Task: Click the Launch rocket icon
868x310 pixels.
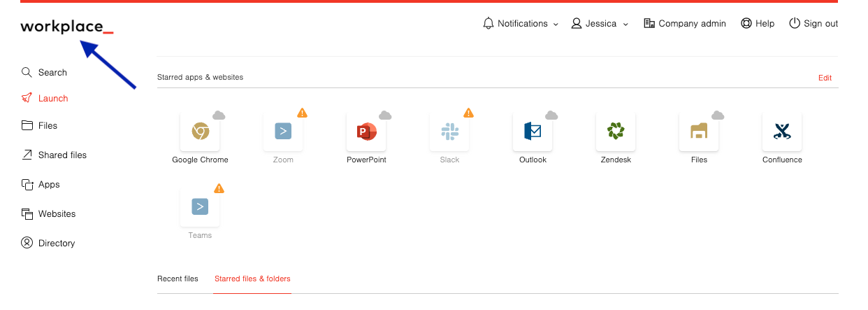Action: tap(27, 98)
